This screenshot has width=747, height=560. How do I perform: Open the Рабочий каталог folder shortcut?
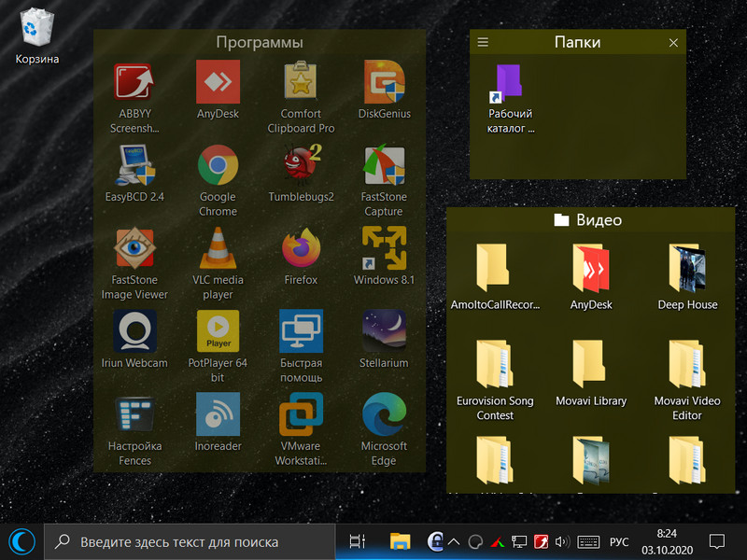(x=510, y=99)
